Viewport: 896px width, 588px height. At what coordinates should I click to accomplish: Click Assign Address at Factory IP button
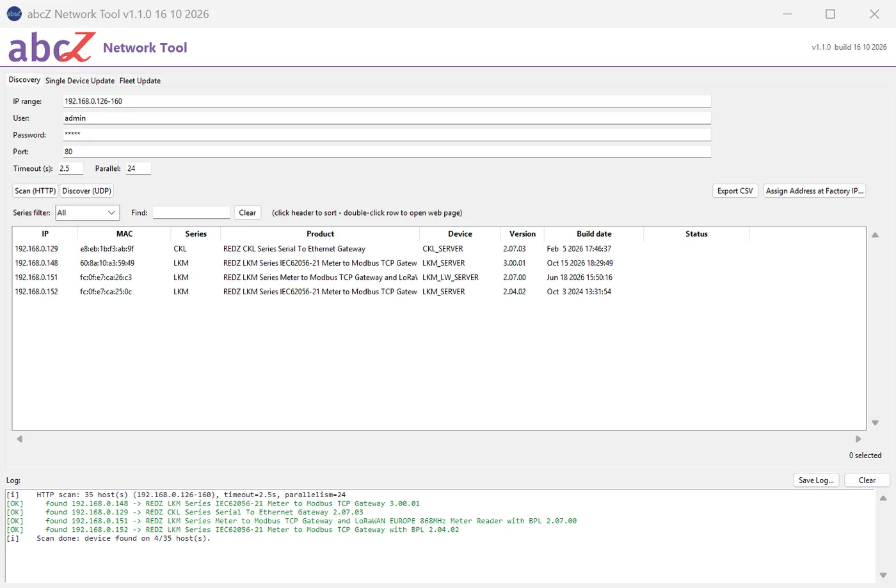[815, 191]
